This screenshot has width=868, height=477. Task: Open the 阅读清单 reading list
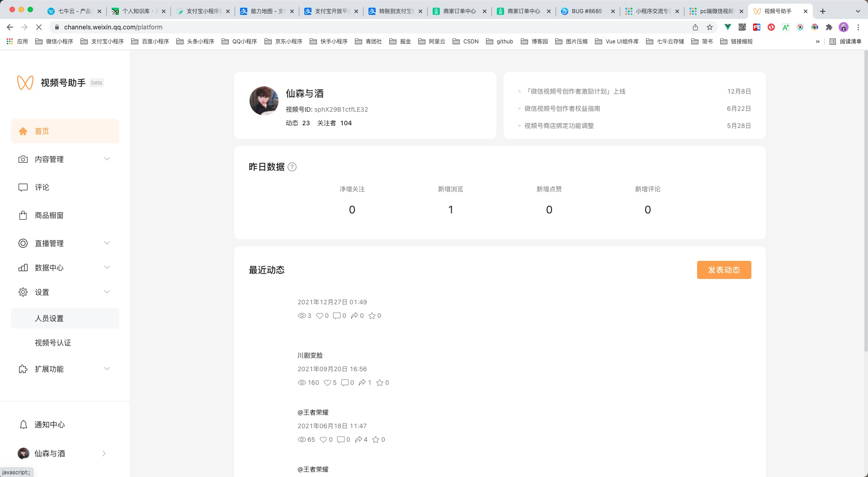(845, 41)
